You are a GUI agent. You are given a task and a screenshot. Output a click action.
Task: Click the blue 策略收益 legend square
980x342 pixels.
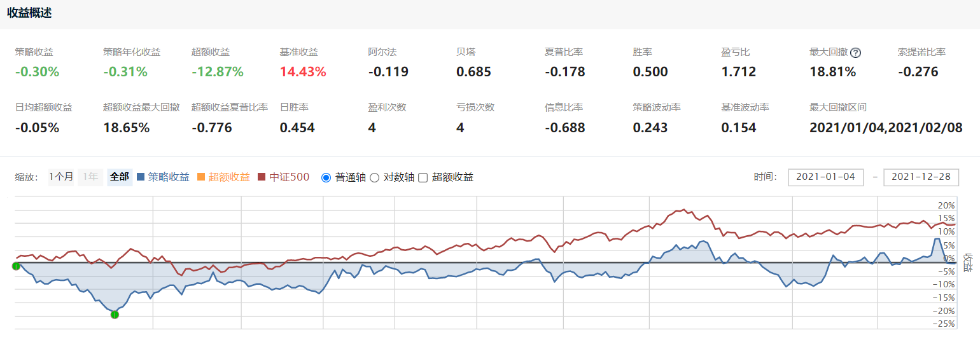click(x=141, y=177)
